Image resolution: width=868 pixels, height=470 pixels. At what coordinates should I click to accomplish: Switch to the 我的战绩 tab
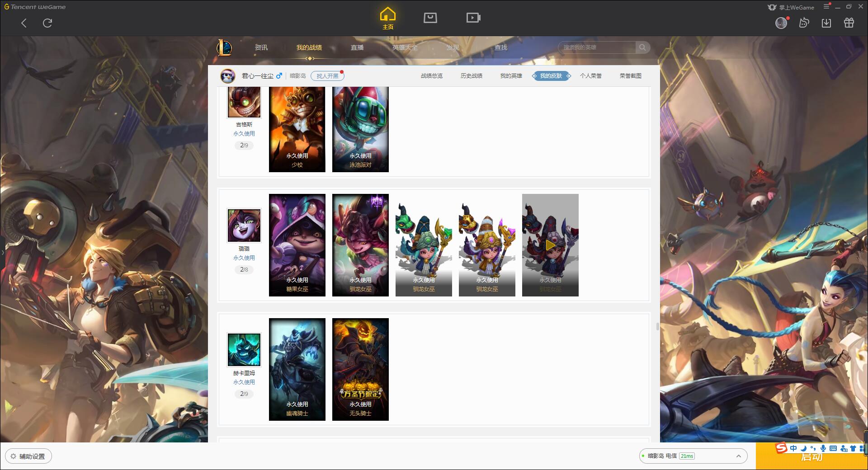(309, 47)
